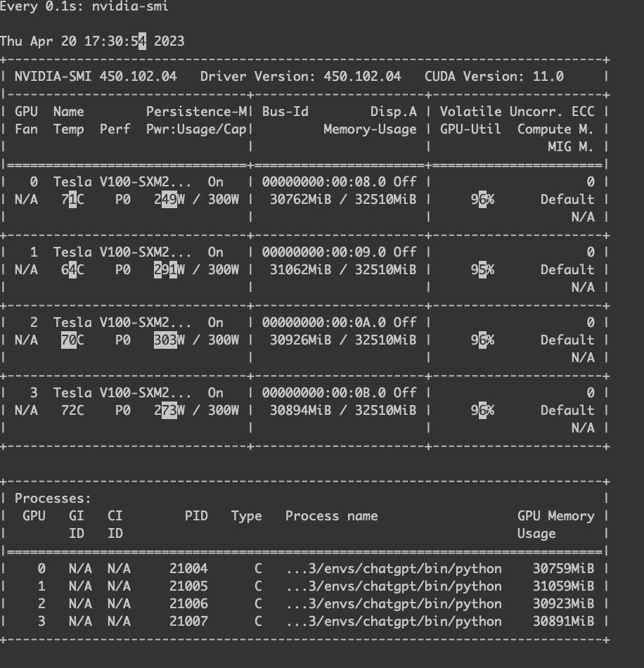Screen dimensions: 644x668
Task: Click the PID 21005 entry
Action: coord(188,586)
